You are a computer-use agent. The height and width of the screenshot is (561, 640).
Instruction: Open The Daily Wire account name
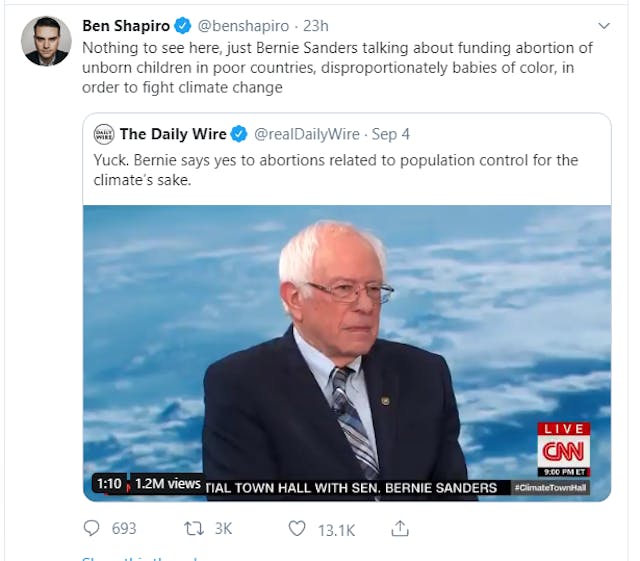pos(173,134)
